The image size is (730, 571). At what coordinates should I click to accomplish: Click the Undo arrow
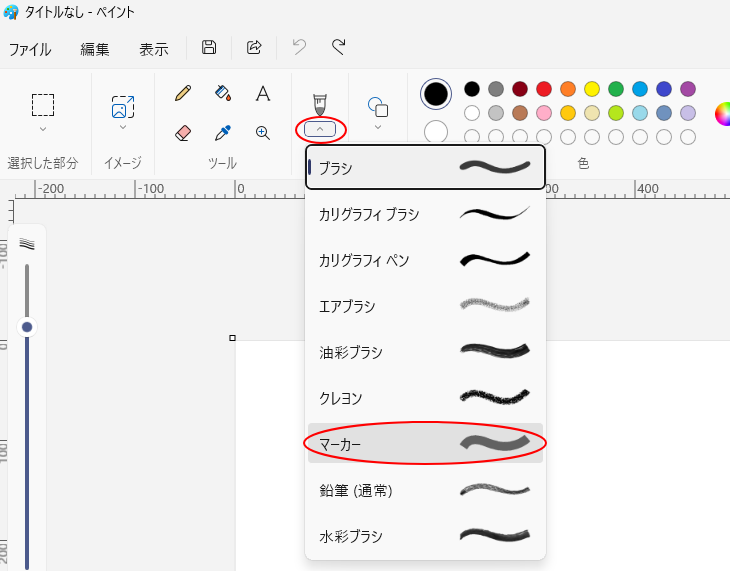pyautogui.click(x=299, y=47)
